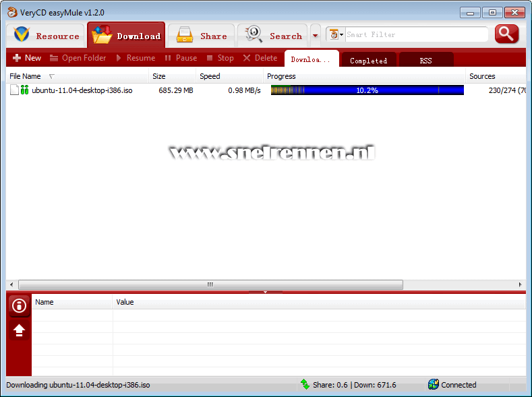The height and width of the screenshot is (397, 532).
Task: Click Delete in the toolbar
Action: point(260,58)
